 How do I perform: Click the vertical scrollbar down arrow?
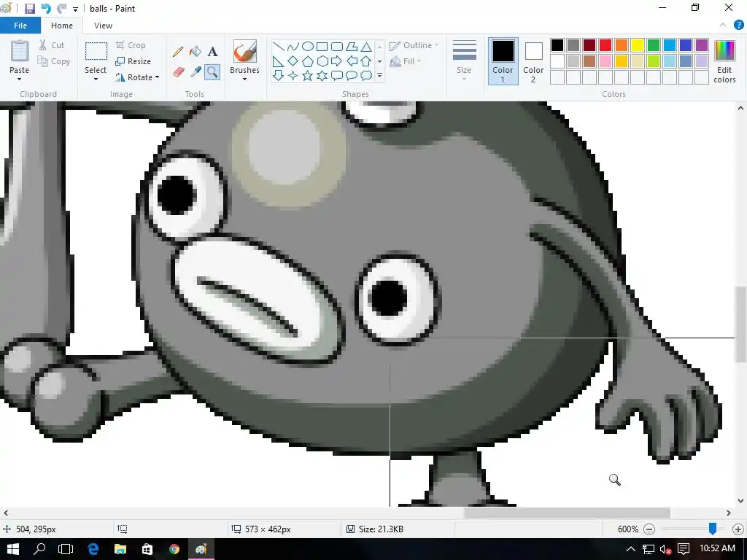pos(741,500)
